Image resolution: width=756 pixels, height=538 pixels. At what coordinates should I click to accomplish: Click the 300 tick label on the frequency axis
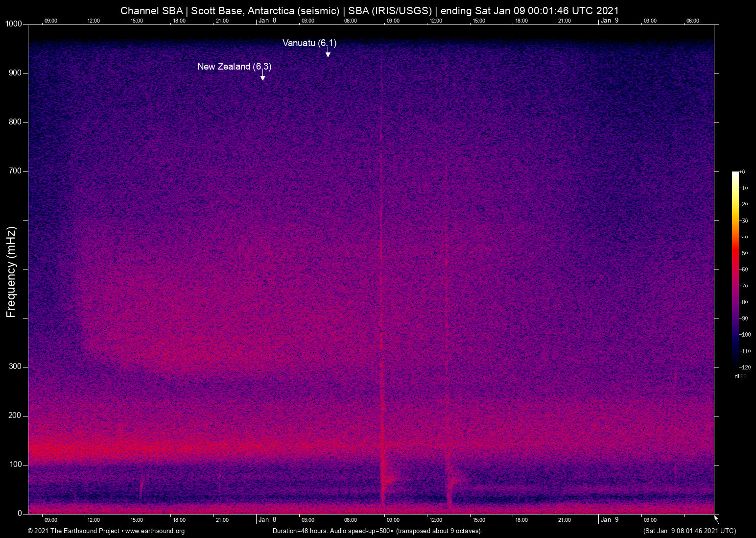pos(15,367)
